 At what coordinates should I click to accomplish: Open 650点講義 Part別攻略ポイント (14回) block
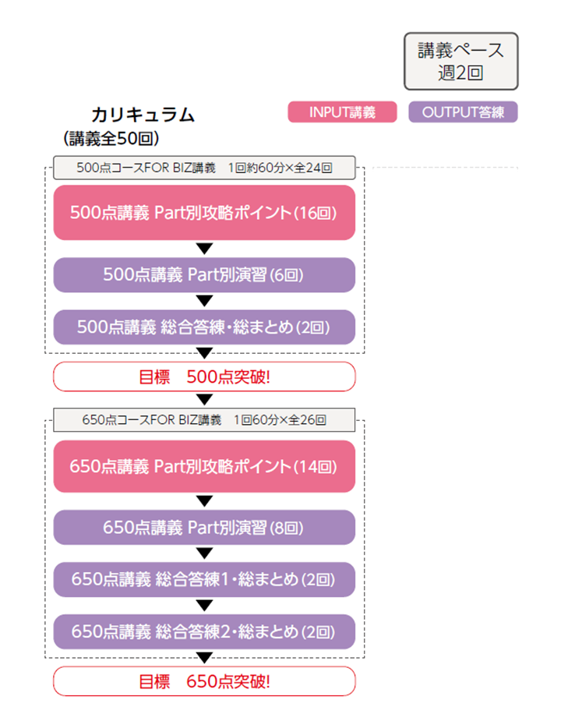point(204,466)
